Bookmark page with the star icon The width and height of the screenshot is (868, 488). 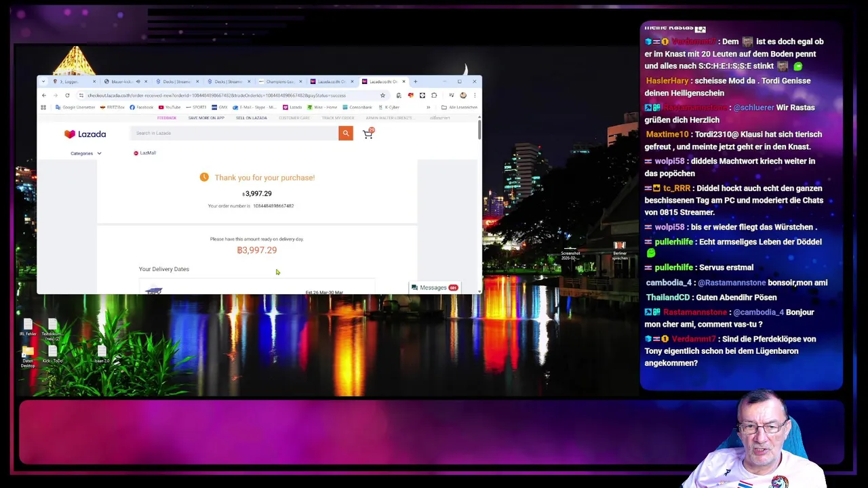(382, 96)
